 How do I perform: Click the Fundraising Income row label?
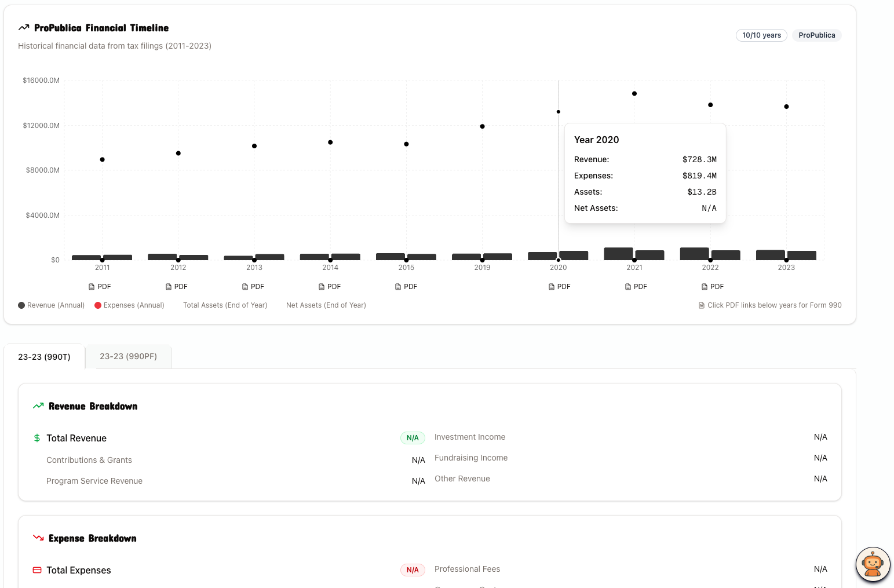471,458
